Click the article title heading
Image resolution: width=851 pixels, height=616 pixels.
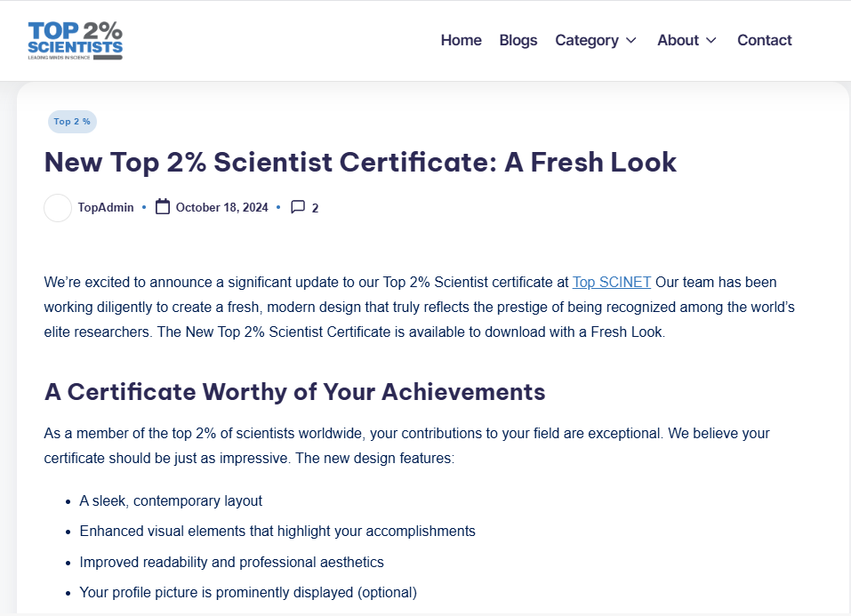click(x=360, y=163)
